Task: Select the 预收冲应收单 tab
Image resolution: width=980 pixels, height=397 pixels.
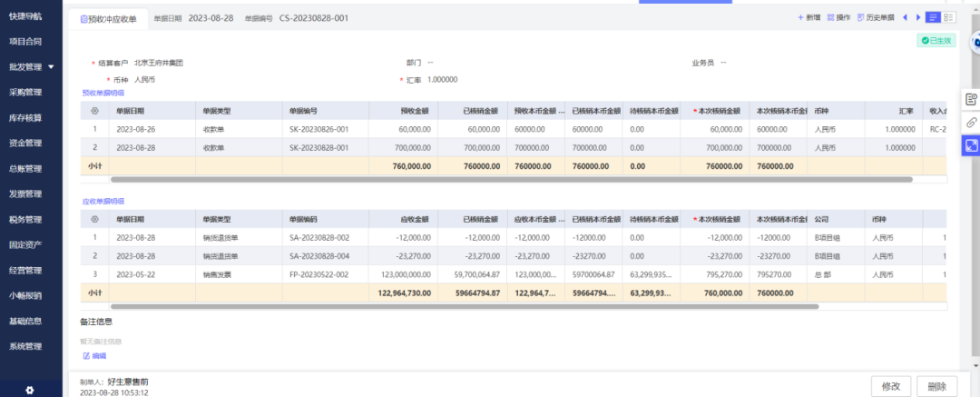Action: click(x=108, y=19)
